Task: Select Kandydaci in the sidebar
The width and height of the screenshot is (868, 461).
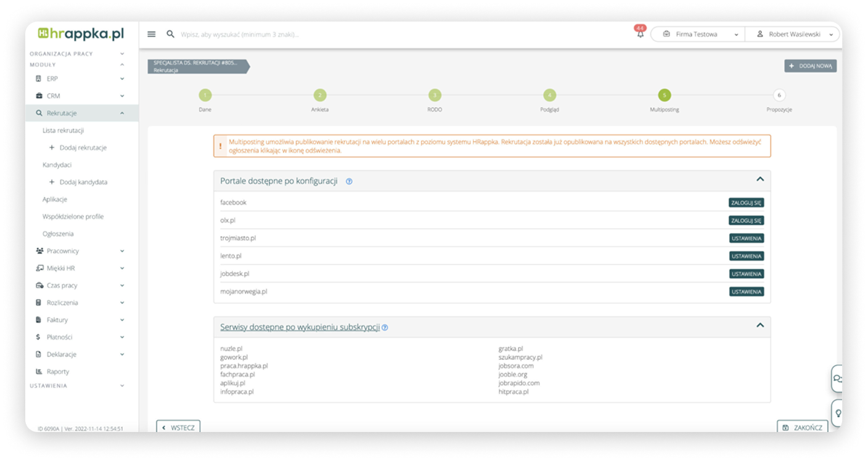Action: tap(57, 165)
